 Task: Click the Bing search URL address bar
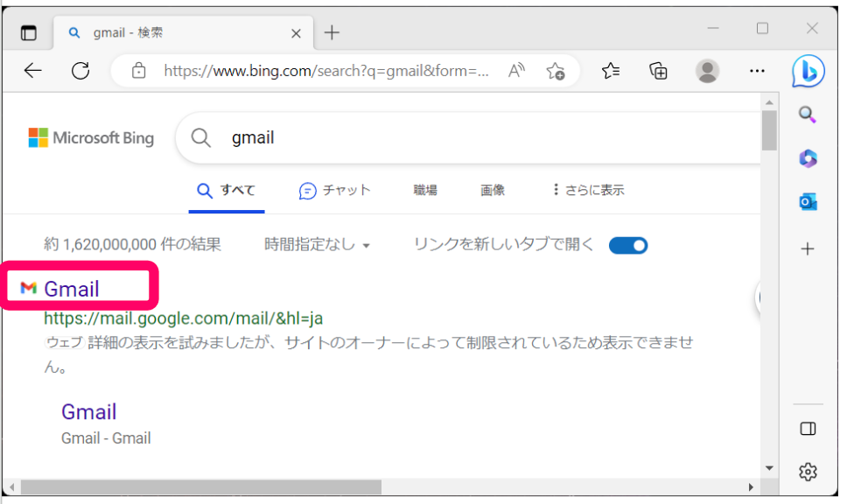[325, 71]
